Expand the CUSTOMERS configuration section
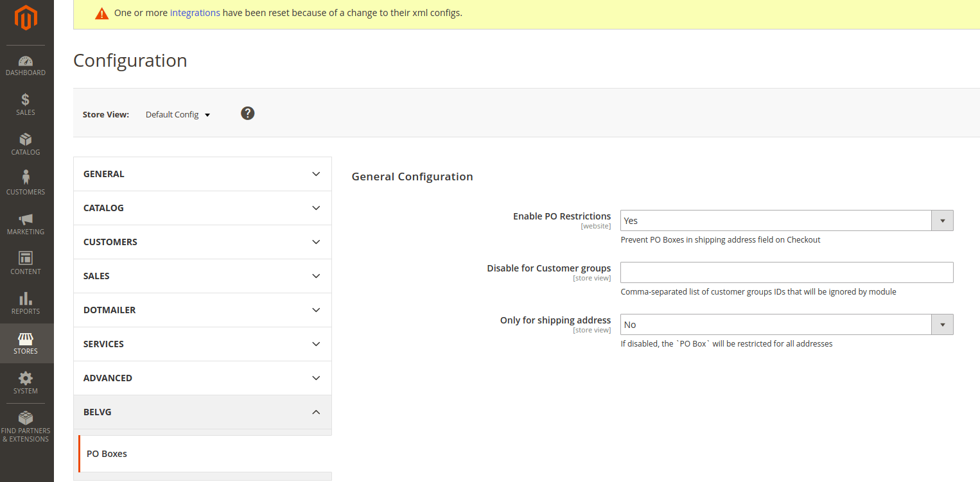The width and height of the screenshot is (980, 482). 202,242
